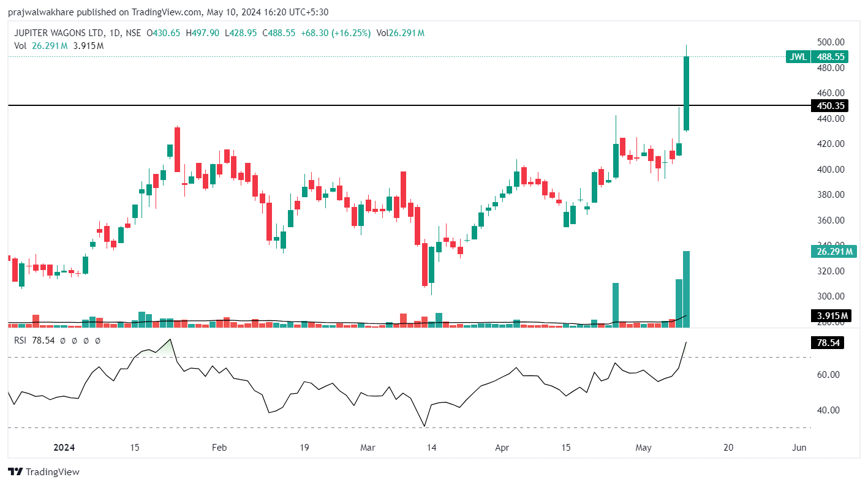Image resolution: width=868 pixels, height=485 pixels.
Task: Click the 380.00 price axis tick
Action: click(x=831, y=195)
